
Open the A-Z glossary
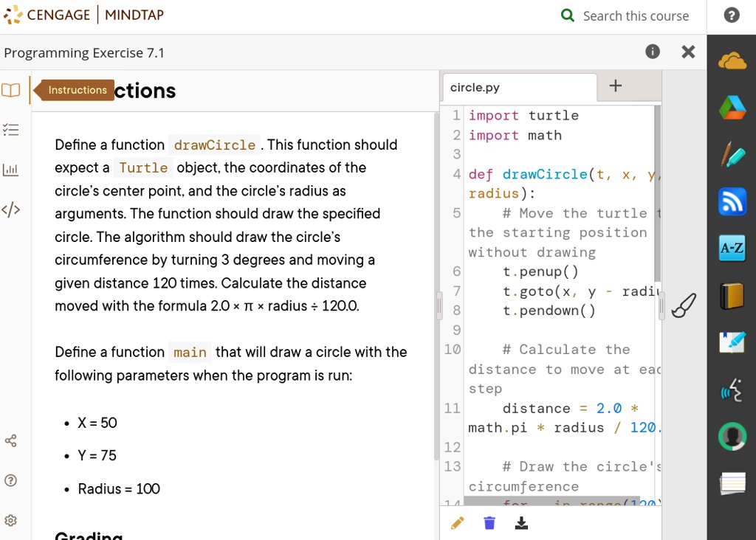732,249
